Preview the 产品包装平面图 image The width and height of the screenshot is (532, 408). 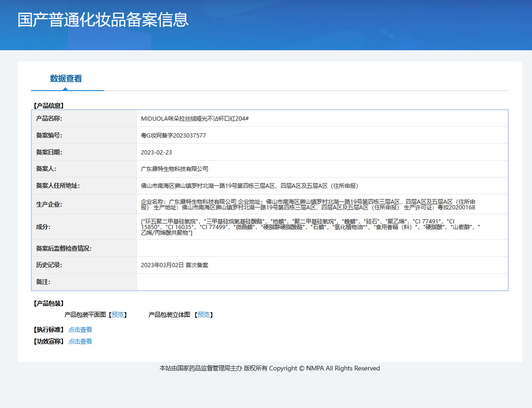point(118,315)
